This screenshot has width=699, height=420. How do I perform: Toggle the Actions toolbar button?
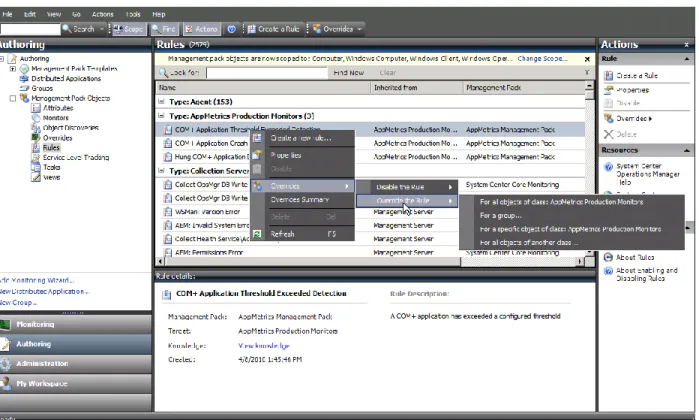(201, 29)
